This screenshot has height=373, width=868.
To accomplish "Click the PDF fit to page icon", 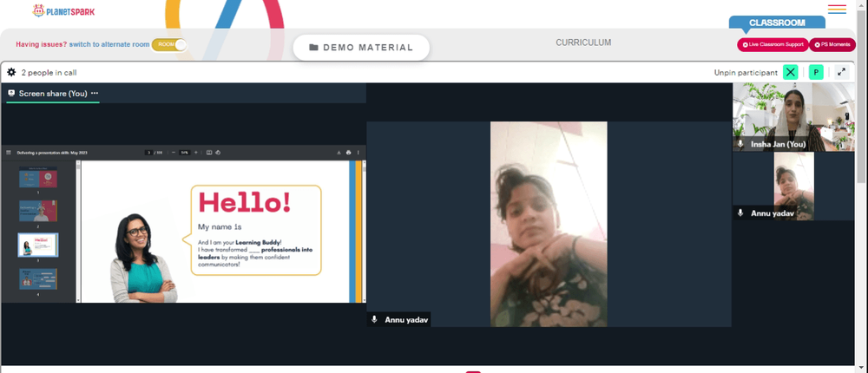I will point(209,153).
